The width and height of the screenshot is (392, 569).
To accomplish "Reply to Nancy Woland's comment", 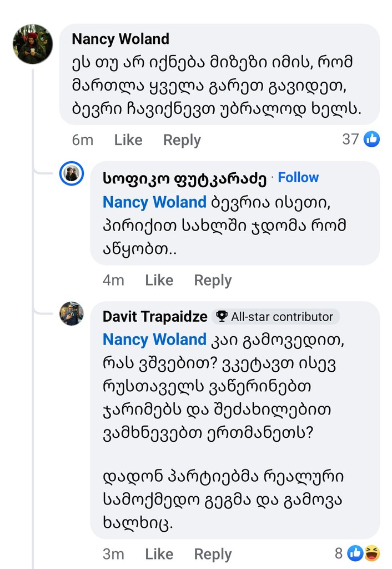I will (182, 140).
